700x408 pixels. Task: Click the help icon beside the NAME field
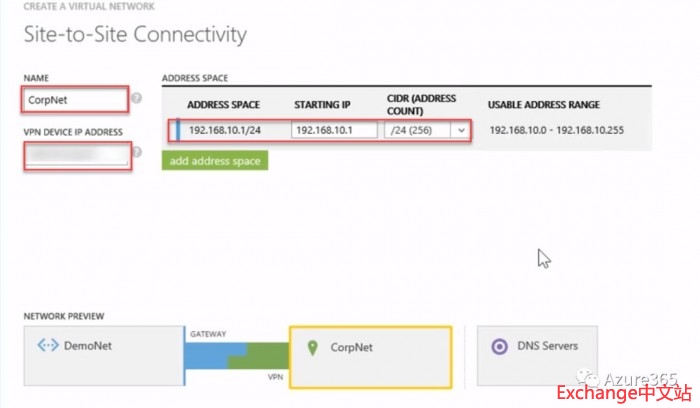click(x=137, y=99)
